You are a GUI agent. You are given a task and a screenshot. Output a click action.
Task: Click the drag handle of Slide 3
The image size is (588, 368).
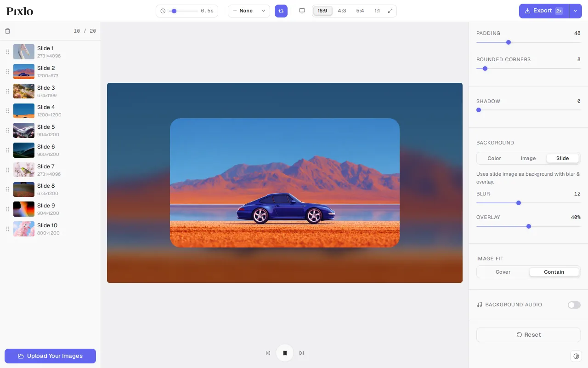[x=7, y=92]
